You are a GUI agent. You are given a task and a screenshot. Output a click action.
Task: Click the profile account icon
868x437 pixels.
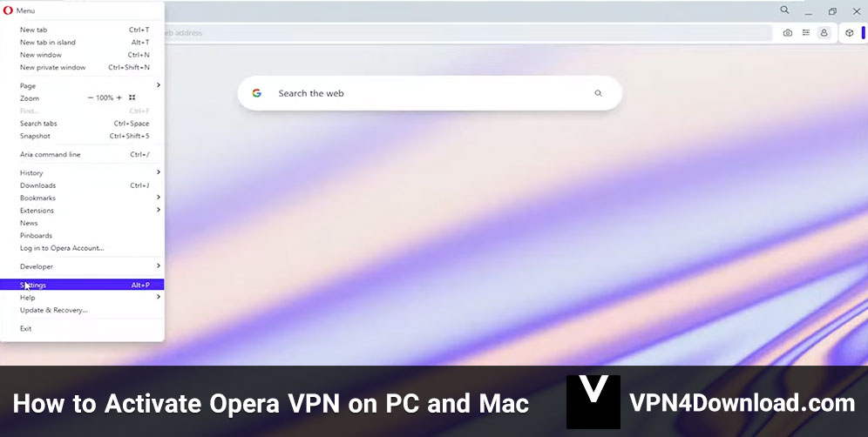[x=824, y=33]
